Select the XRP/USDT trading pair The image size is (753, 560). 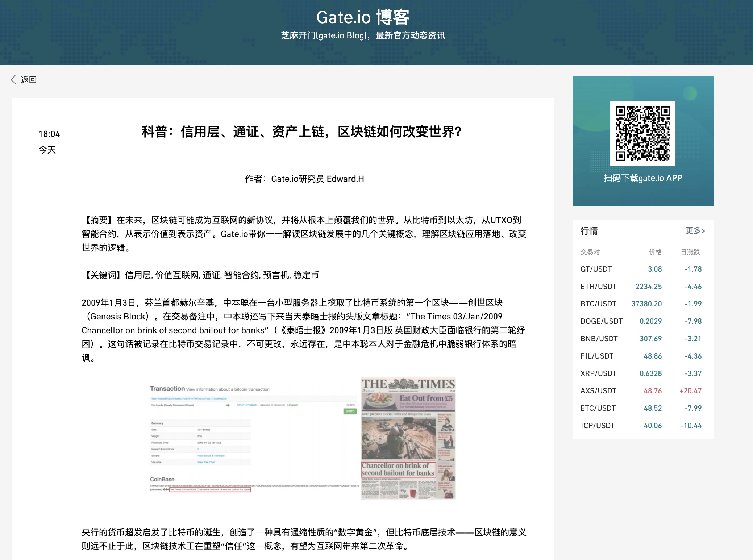click(598, 373)
